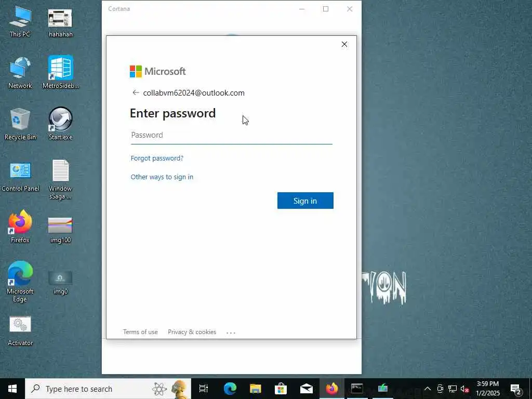This screenshot has height=399, width=532.
Task: Select the WindowsSaga text file icon
Action: pyautogui.click(x=60, y=180)
